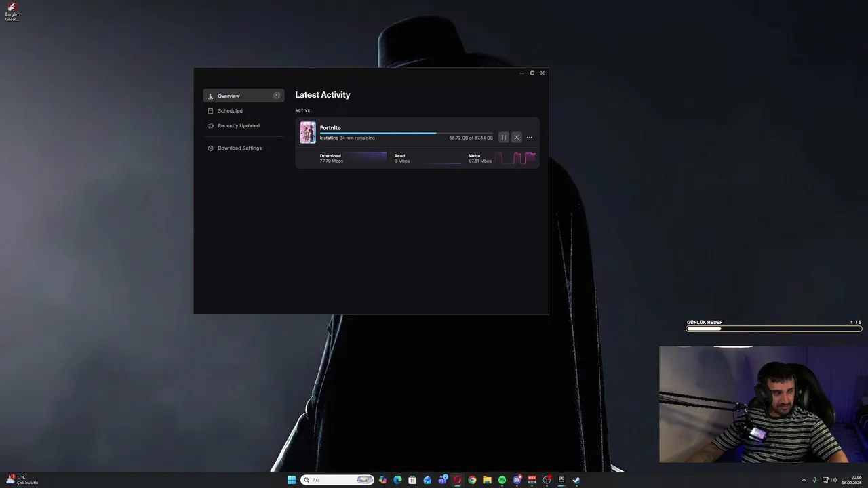
Task: Cancel the Fortnite download with X button
Action: [x=516, y=138]
